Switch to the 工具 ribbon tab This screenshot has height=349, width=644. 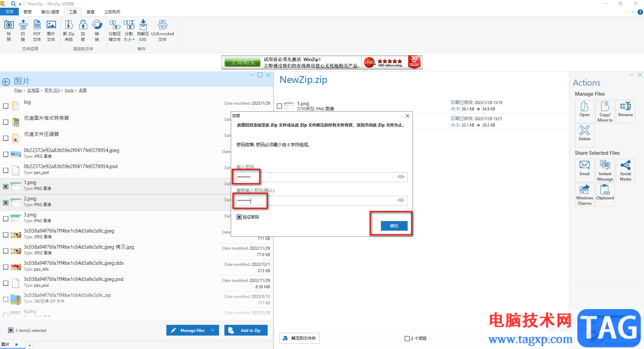click(x=73, y=12)
